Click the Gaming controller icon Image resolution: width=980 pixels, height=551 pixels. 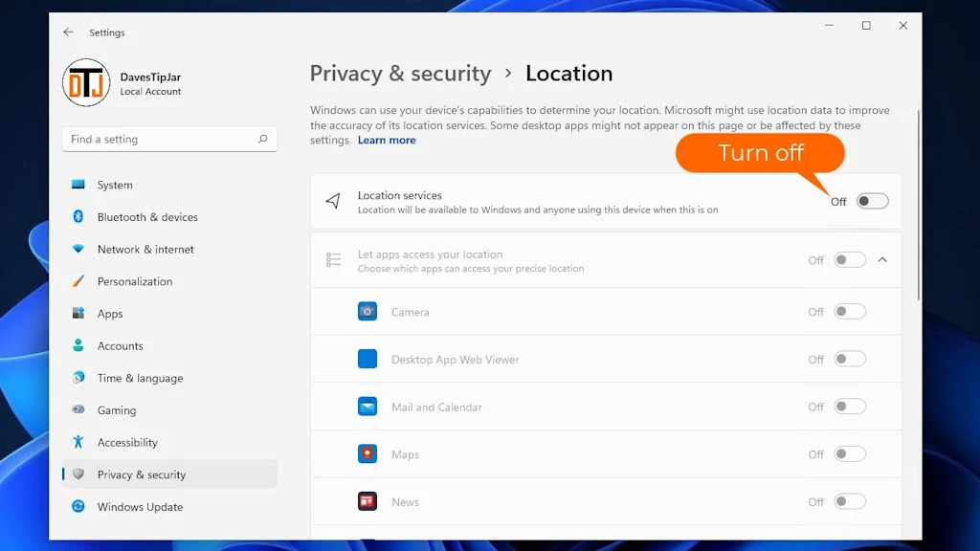(x=78, y=409)
